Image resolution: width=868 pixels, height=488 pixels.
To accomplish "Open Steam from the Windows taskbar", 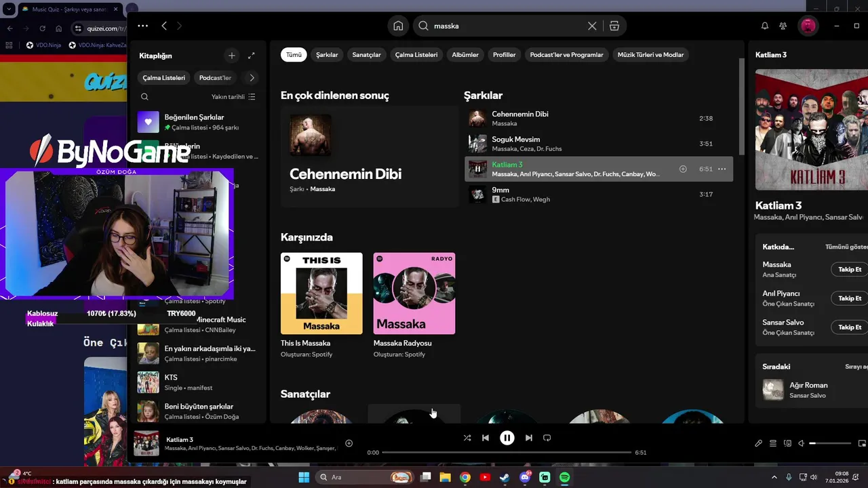I will (x=505, y=477).
